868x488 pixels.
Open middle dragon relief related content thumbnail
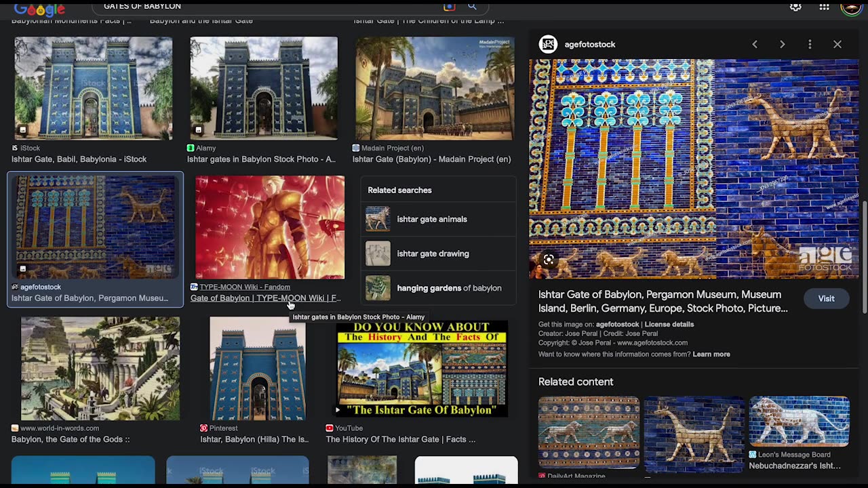tap(694, 433)
